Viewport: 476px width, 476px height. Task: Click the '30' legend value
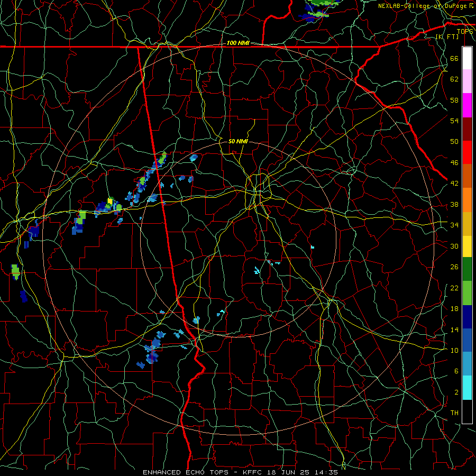(454, 246)
